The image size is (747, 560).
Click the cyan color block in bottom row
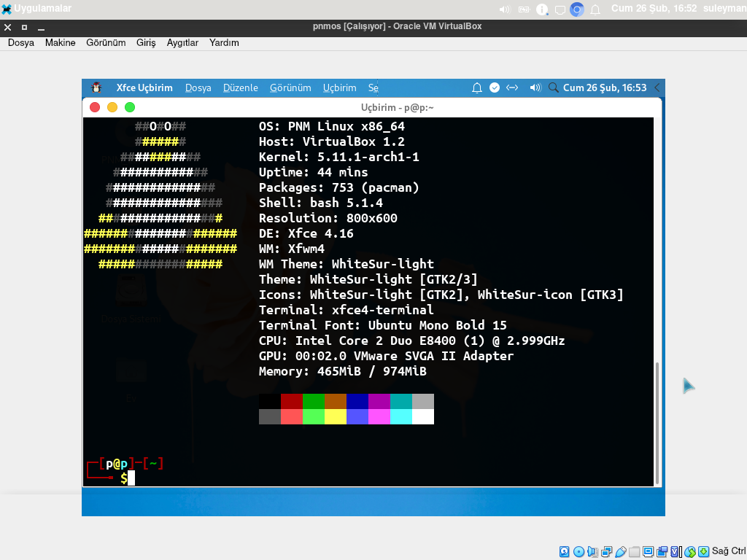(401, 416)
